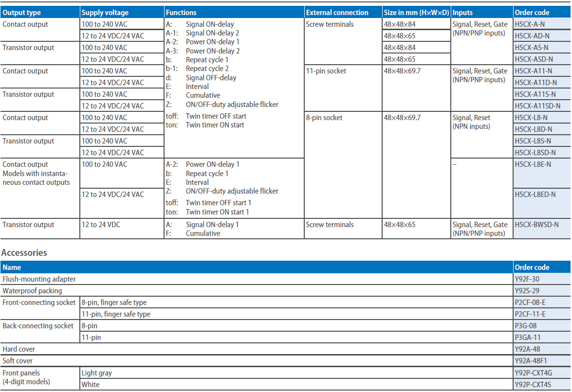Screen dimensions: 572x392
Task: Click the 'Size in mm (H×W×D)' header
Action: tap(416, 12)
